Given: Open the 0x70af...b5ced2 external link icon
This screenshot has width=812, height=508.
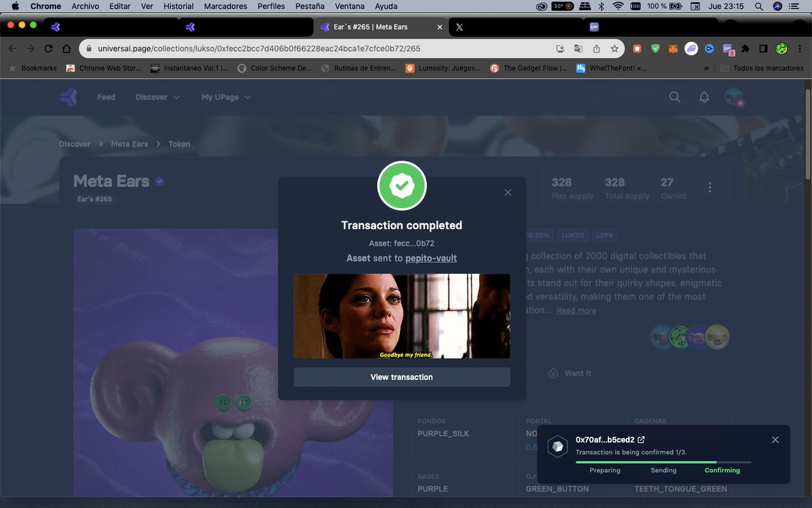Looking at the screenshot, I should pos(641,440).
